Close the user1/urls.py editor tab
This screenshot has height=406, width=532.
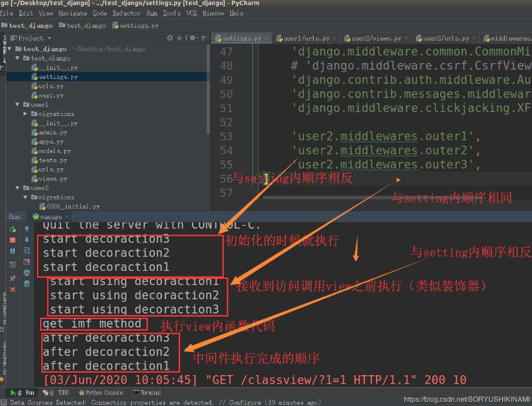pyautogui.click(x=334, y=38)
